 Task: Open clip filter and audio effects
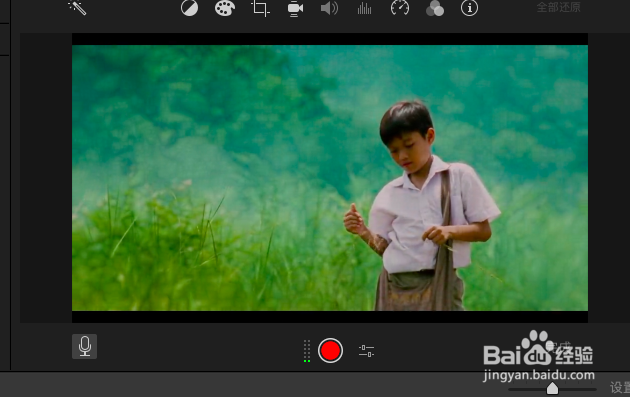(x=435, y=8)
